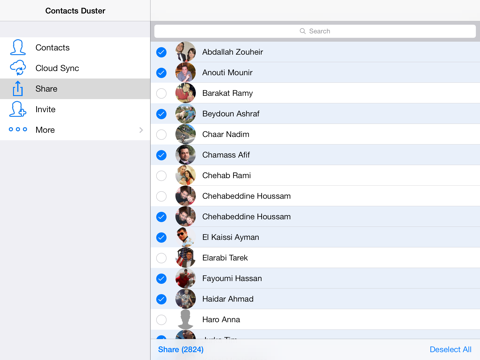This screenshot has height=360, width=480.
Task: Open the Contacts menu item
Action: tap(52, 48)
